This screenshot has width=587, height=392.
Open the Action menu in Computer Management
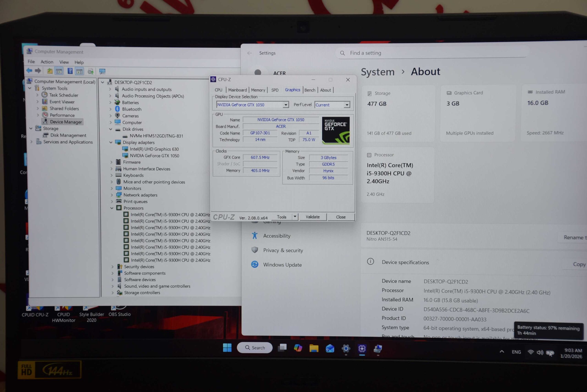pyautogui.click(x=47, y=62)
